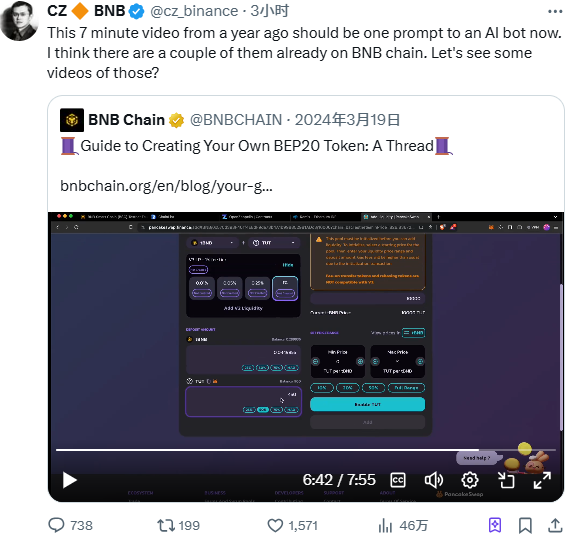Share the tweet using upload icon
The image size is (570, 544).
pos(555,525)
